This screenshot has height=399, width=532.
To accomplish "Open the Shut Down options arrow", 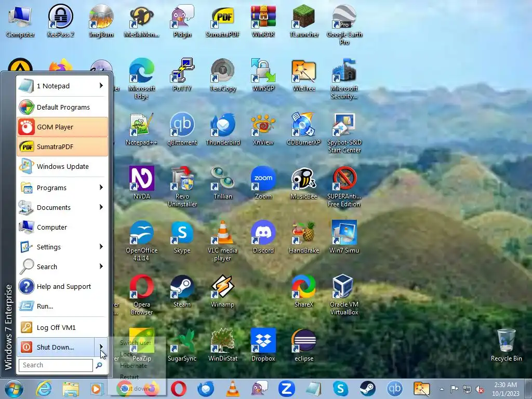I will click(101, 347).
